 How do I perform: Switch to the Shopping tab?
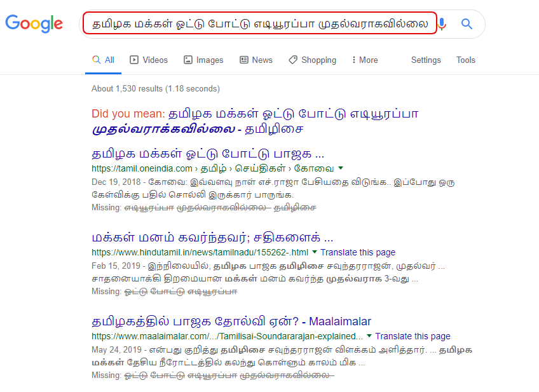pos(313,60)
